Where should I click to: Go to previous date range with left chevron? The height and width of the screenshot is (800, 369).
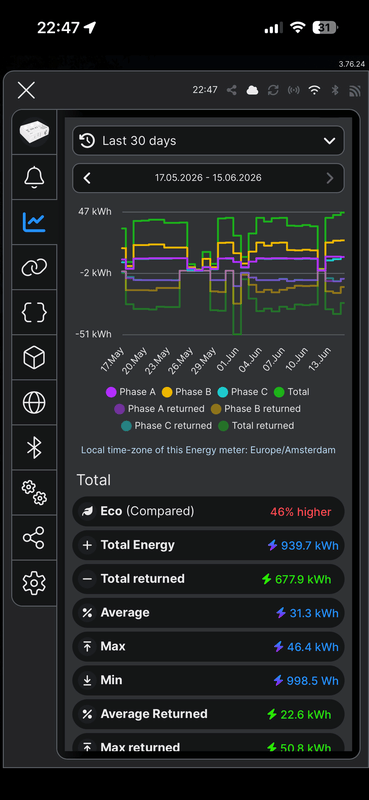pyautogui.click(x=87, y=178)
